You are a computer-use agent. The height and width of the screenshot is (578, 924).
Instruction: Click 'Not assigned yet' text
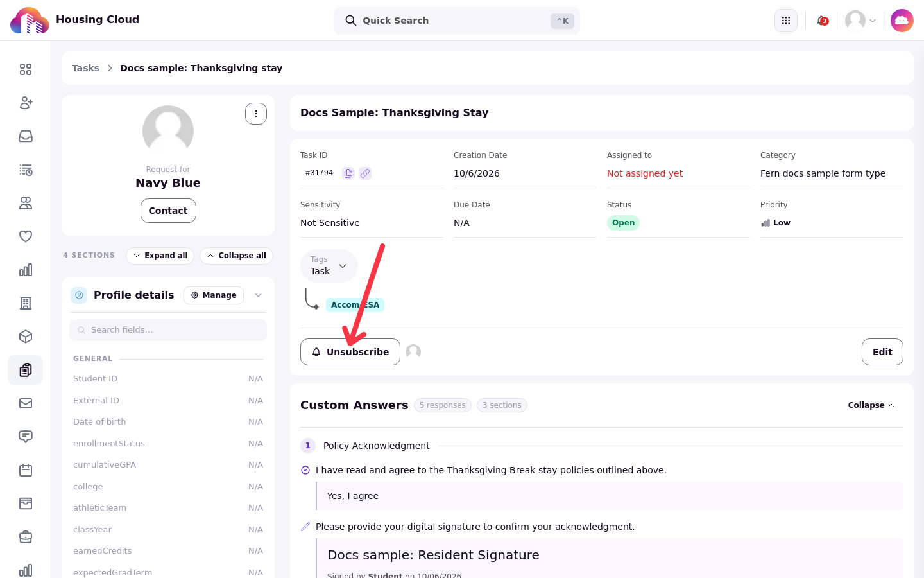tap(645, 173)
